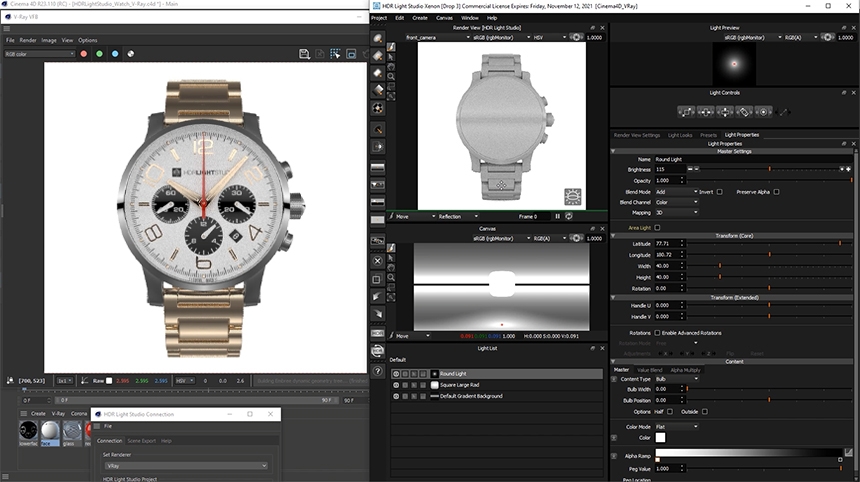Open the Options menu in V-Ray VFB
860x482 pixels.
point(88,40)
